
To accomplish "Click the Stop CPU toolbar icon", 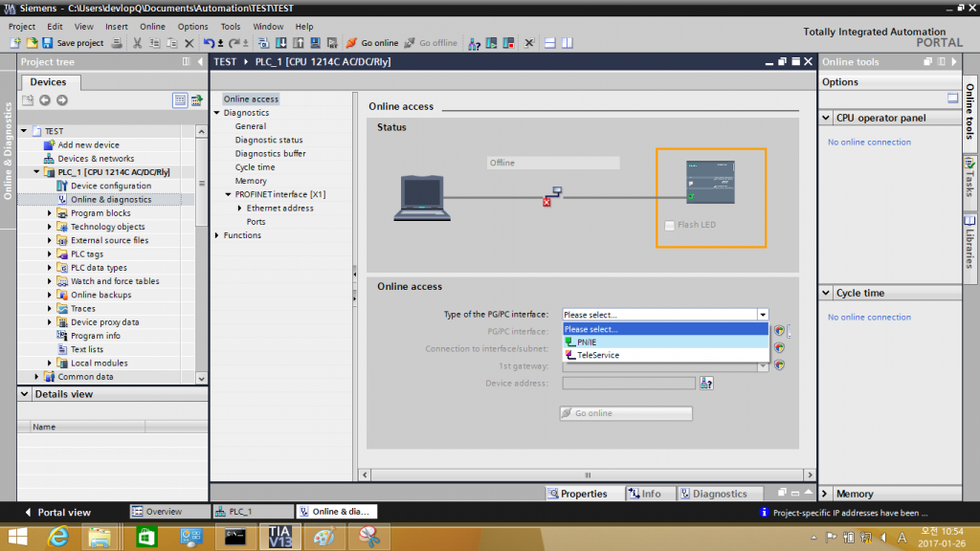I will click(509, 43).
